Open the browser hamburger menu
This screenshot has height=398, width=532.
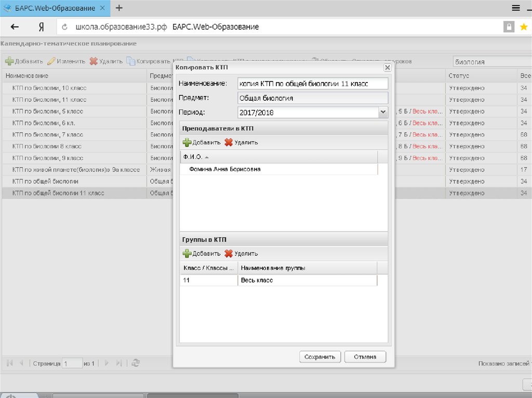tap(516, 8)
